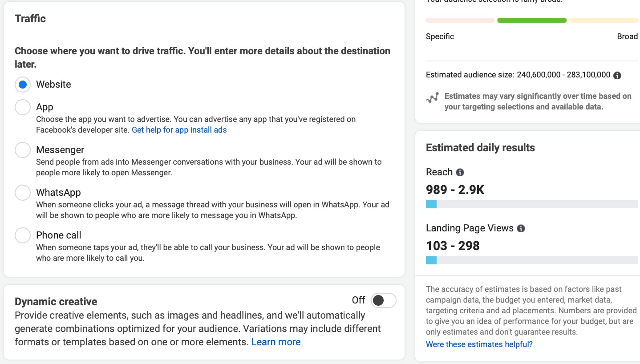Click the yellow Broad audience meter segment
This screenshot has height=364, width=640.
604,20
